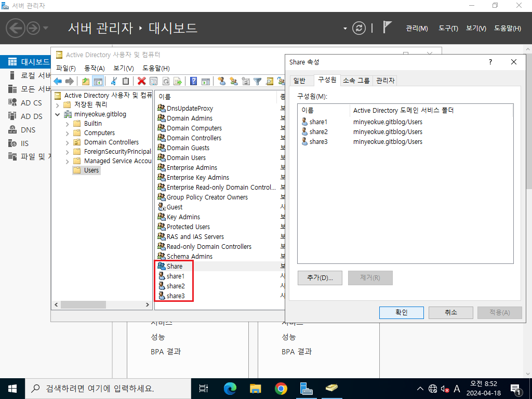
Task: Open Microsoft Edge from taskbar
Action: pyautogui.click(x=230, y=389)
